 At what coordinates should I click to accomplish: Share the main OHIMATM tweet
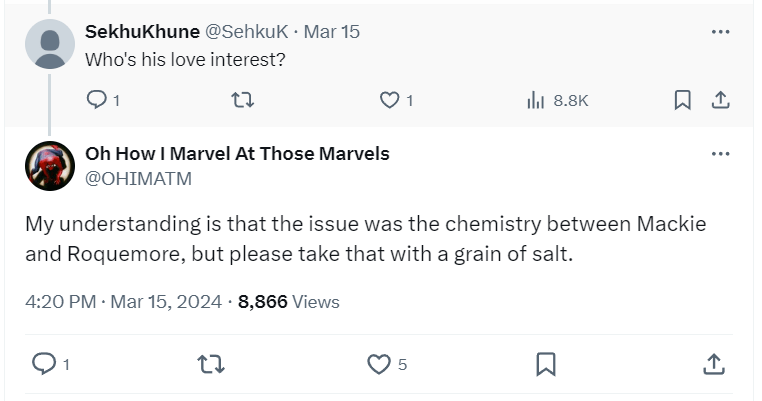714,364
